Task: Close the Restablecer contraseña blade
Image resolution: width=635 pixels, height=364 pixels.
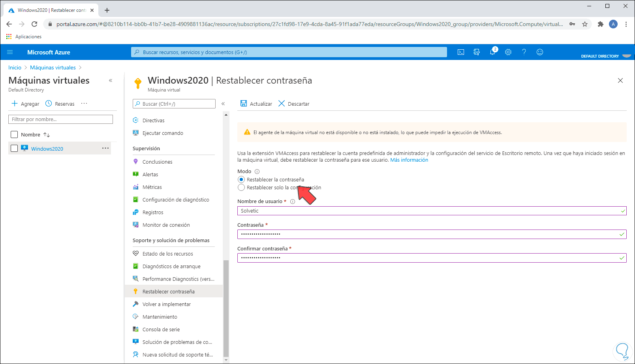Action: tap(620, 80)
